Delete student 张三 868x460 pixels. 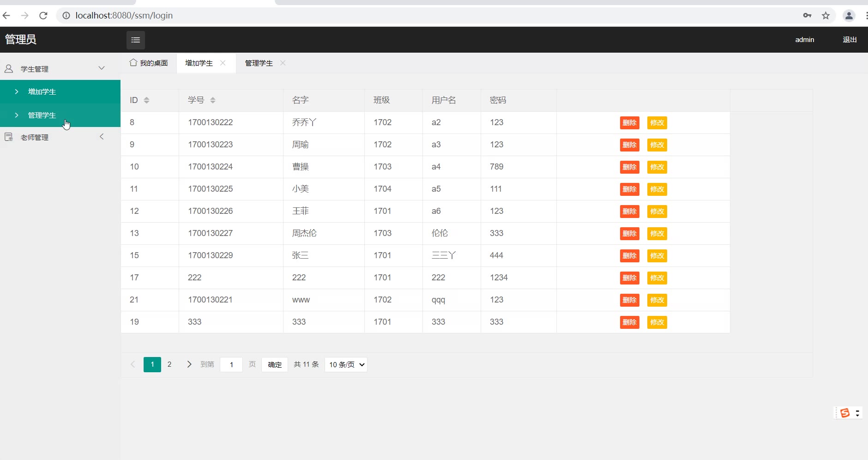(630, 256)
